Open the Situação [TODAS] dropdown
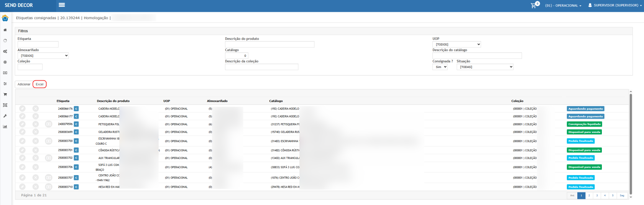 (x=485, y=67)
